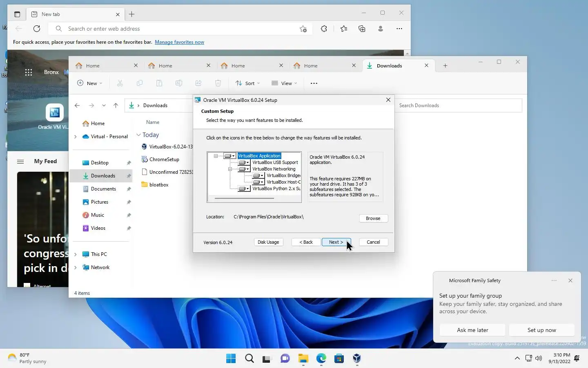Open Extensions icon in Edge toolbar
Image resolution: width=588 pixels, height=368 pixels.
pos(324,29)
